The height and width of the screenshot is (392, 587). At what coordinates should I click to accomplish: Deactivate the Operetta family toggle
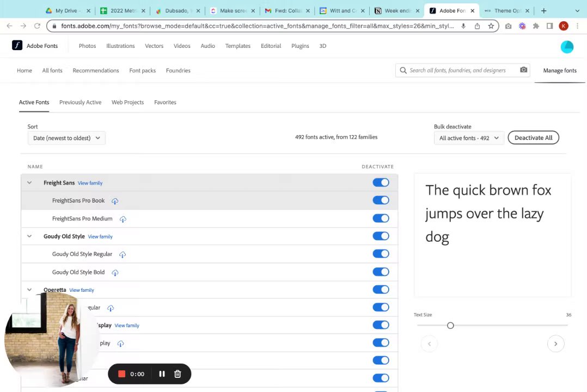pos(381,290)
